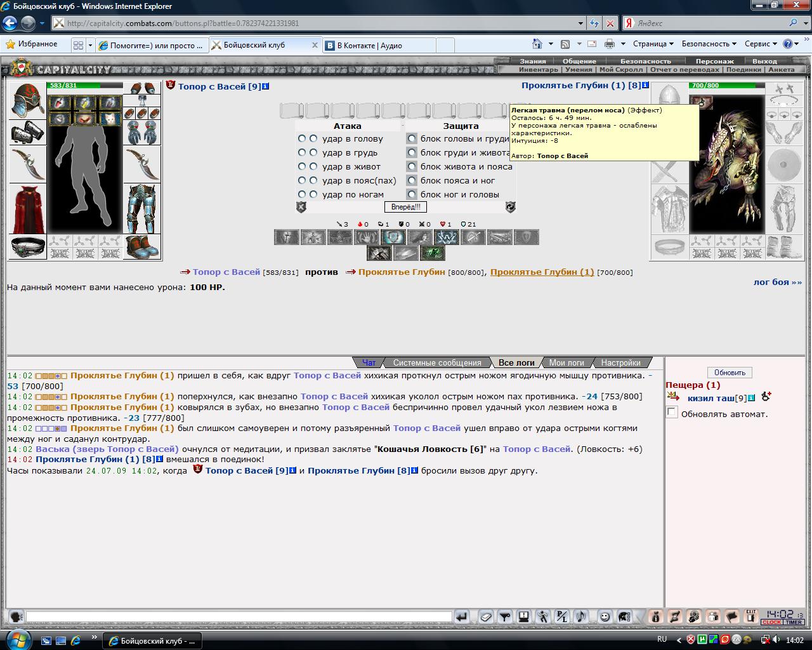
Task: Click the Избранное favorites button
Action: point(31,44)
